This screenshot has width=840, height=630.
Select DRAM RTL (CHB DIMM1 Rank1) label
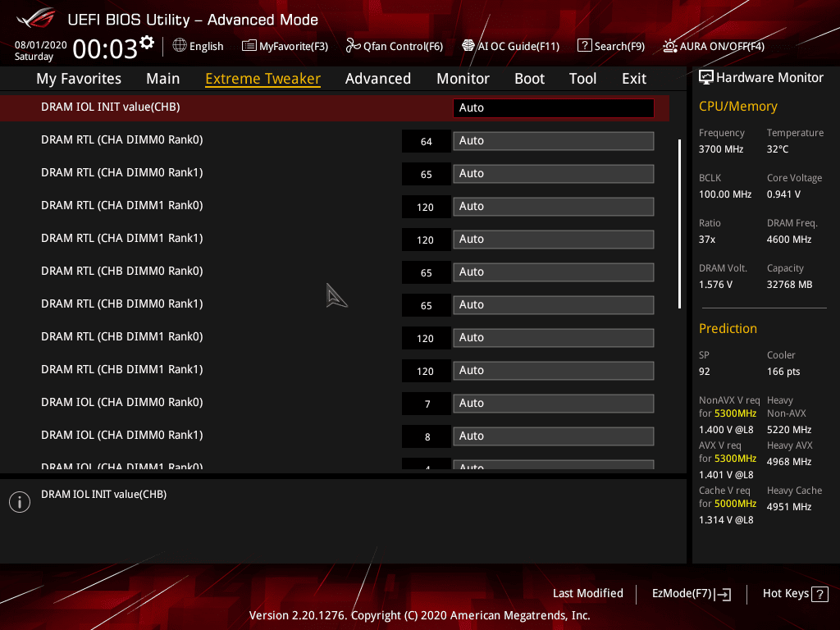click(122, 370)
